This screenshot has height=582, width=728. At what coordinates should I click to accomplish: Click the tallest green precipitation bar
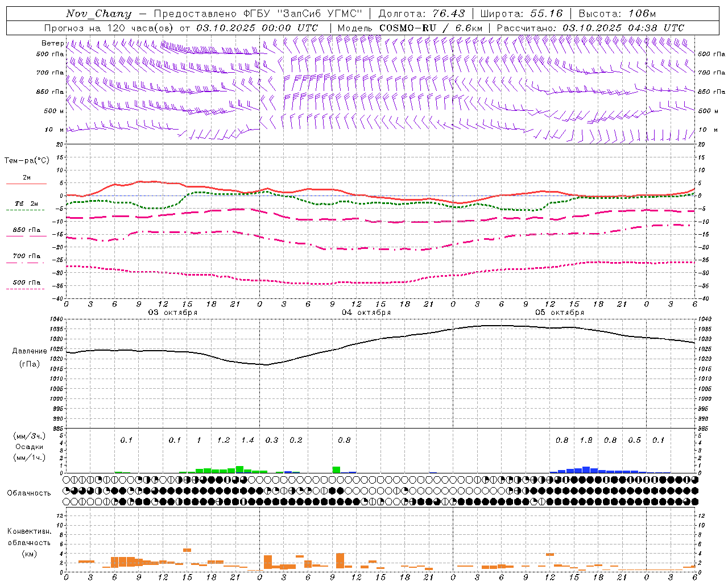point(239,469)
